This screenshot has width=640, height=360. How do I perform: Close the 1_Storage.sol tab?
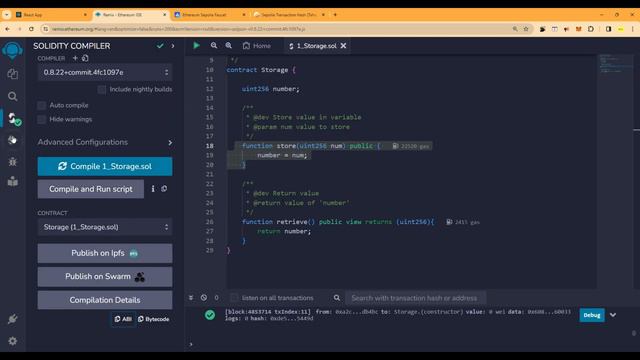pyautogui.click(x=343, y=46)
